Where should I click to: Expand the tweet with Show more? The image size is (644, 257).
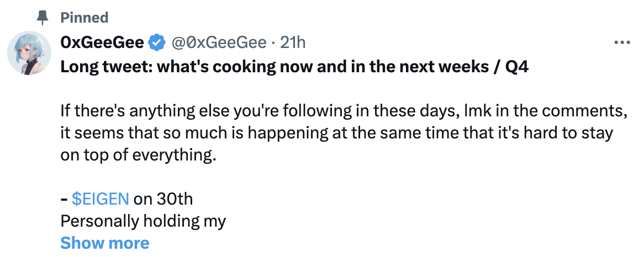click(104, 243)
